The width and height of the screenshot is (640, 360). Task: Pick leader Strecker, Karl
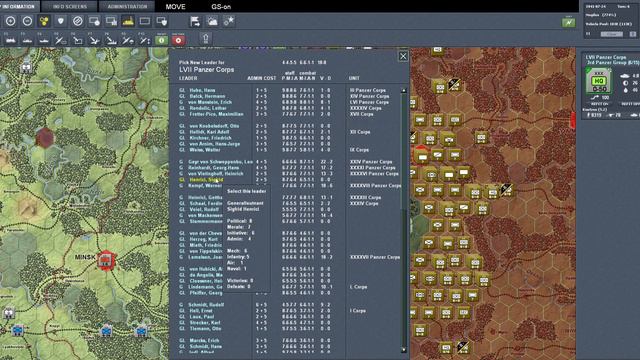pos(204,322)
